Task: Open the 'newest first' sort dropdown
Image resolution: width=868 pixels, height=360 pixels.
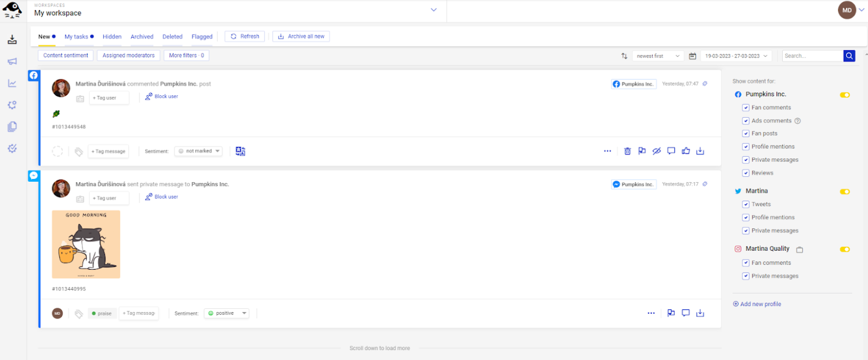Action: (x=658, y=56)
